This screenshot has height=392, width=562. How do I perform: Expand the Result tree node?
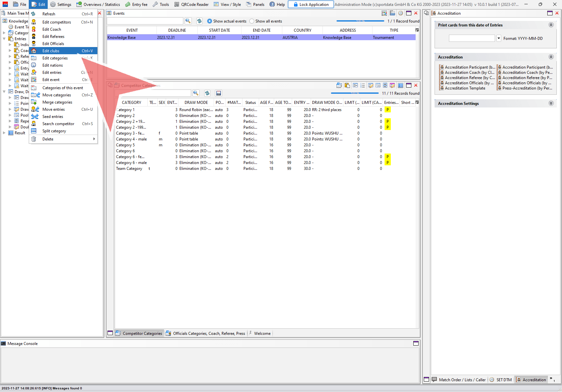[x=4, y=133]
